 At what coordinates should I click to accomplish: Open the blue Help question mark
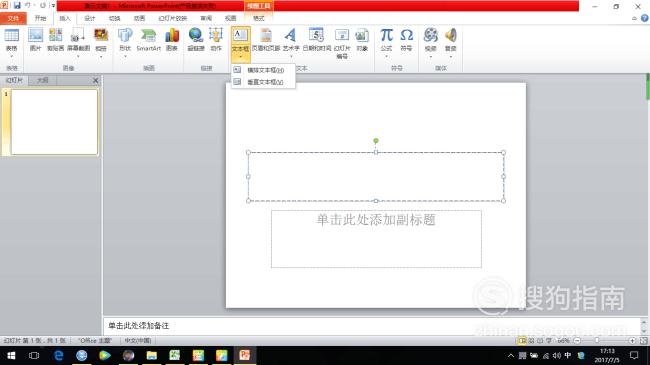point(644,18)
